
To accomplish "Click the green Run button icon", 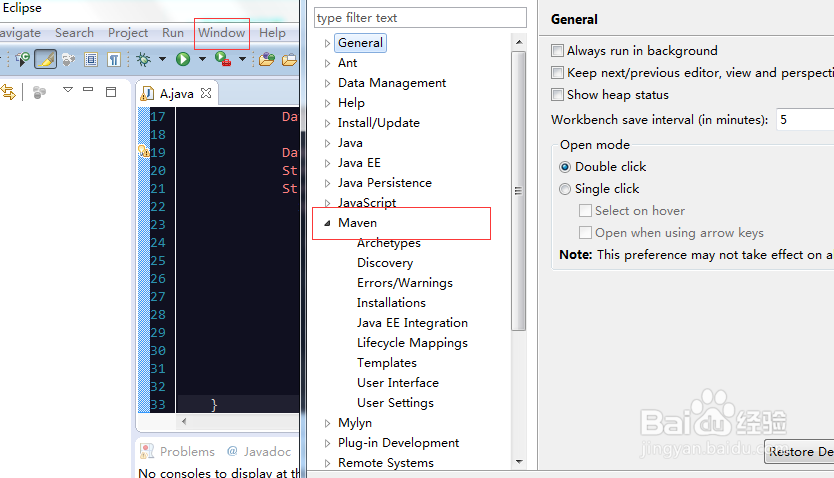I will click(183, 59).
